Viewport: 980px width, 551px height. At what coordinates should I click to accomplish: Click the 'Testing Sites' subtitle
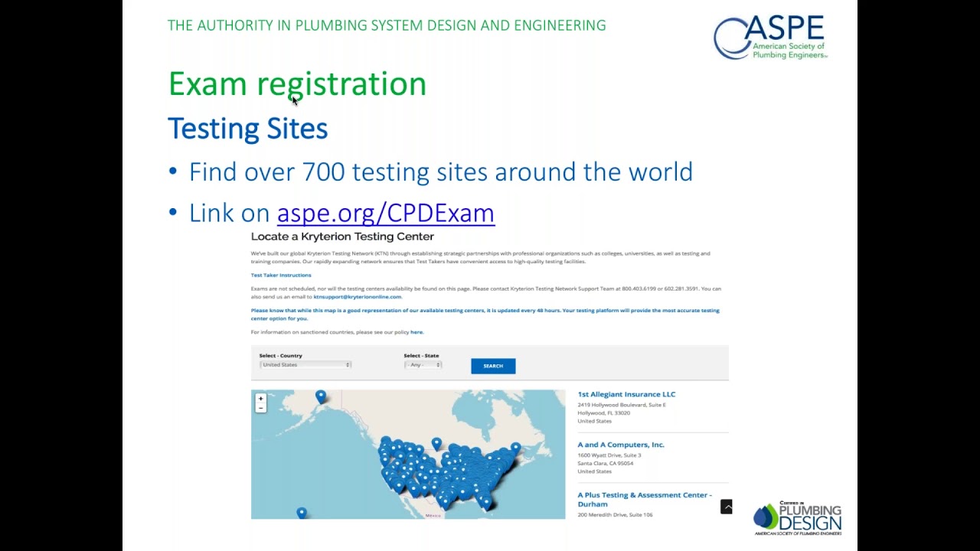coord(247,128)
